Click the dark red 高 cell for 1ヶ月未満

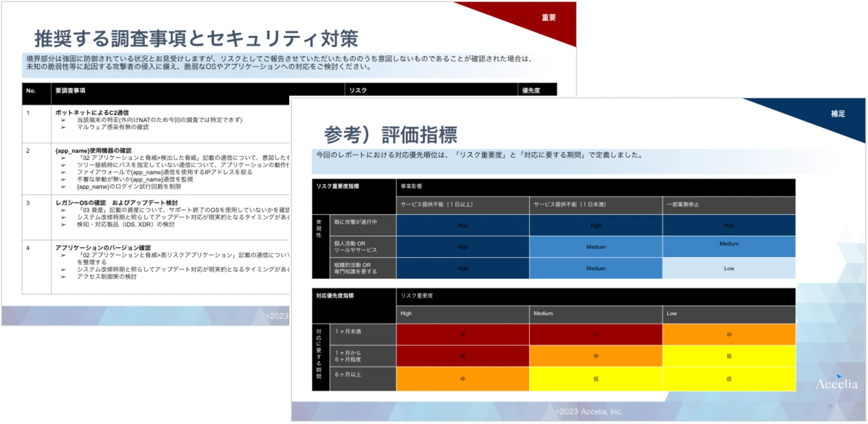(462, 334)
